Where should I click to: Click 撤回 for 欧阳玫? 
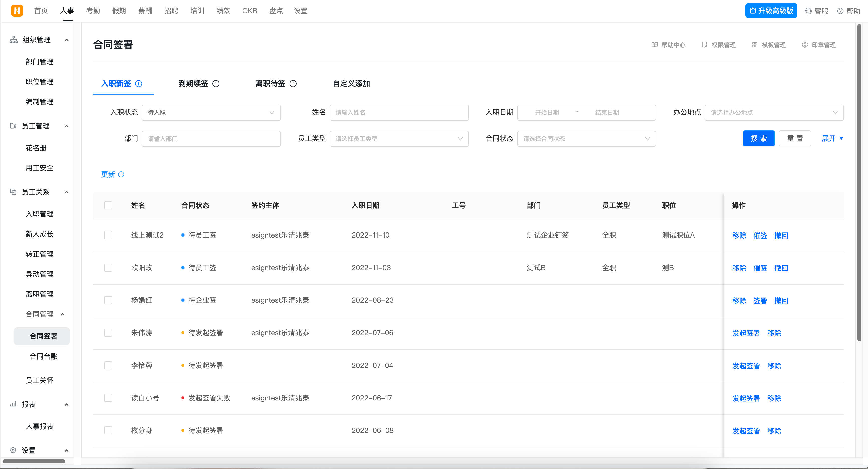pyautogui.click(x=781, y=268)
